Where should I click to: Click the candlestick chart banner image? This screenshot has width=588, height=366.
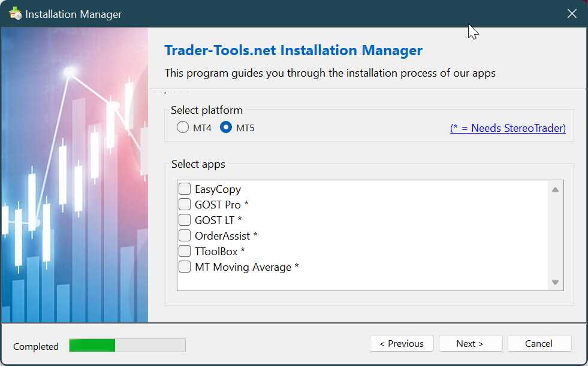tap(75, 174)
